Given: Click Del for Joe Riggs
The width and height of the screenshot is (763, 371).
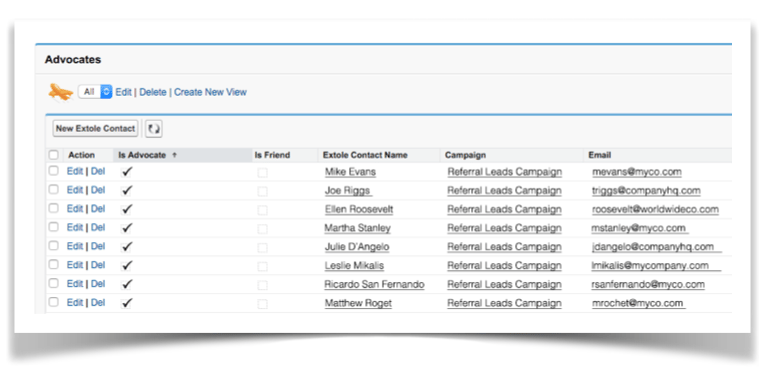Looking at the screenshot, I should [98, 190].
